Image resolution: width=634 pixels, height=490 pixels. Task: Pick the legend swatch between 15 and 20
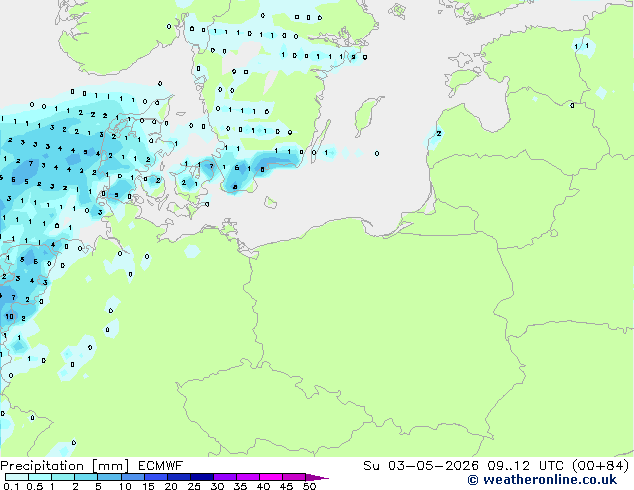pyautogui.click(x=155, y=477)
